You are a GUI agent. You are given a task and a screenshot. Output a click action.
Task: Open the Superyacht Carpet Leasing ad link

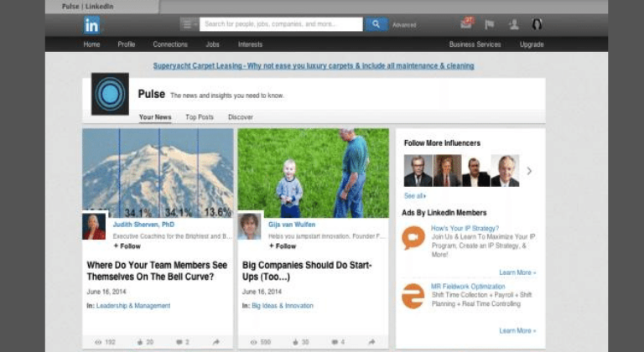tap(314, 65)
